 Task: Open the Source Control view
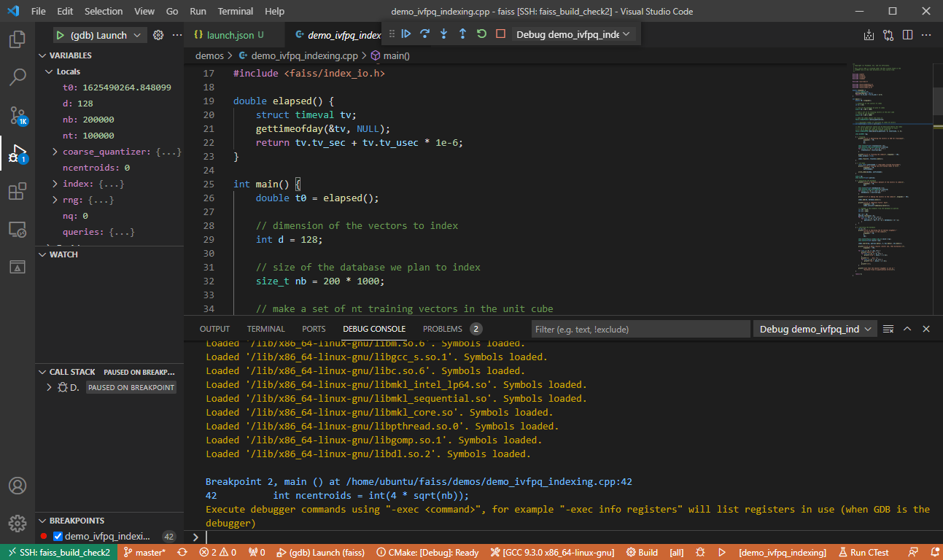coord(18,115)
